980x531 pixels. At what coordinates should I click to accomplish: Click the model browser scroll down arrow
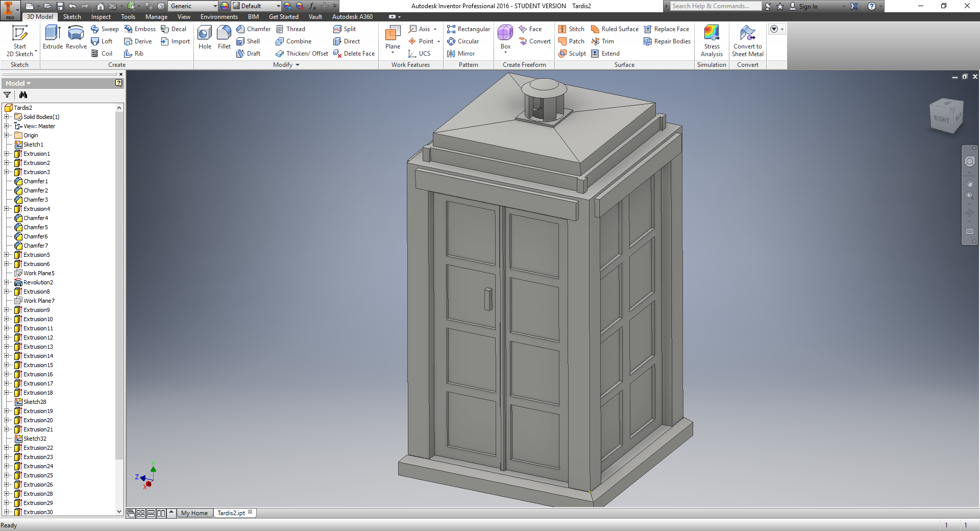pyautogui.click(x=119, y=512)
